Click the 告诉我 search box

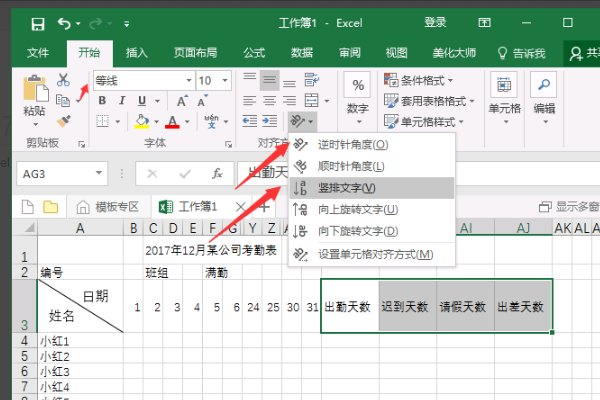click(x=522, y=53)
